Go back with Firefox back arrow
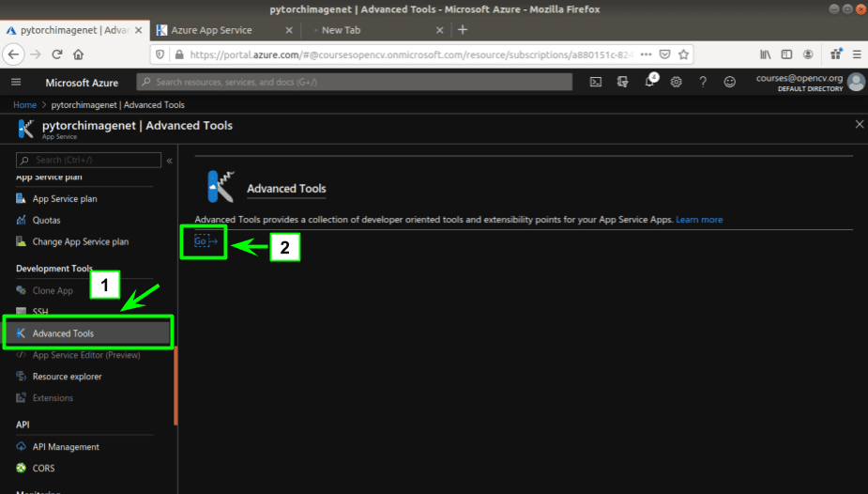 [14, 54]
